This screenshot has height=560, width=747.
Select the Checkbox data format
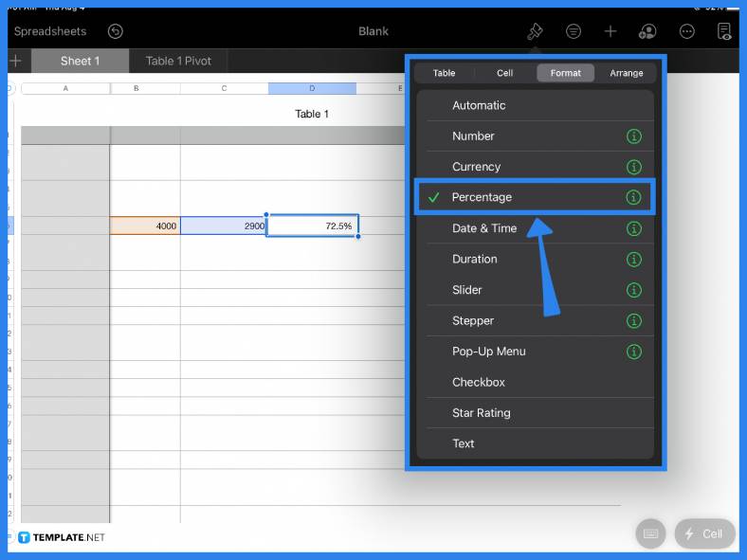[479, 382]
